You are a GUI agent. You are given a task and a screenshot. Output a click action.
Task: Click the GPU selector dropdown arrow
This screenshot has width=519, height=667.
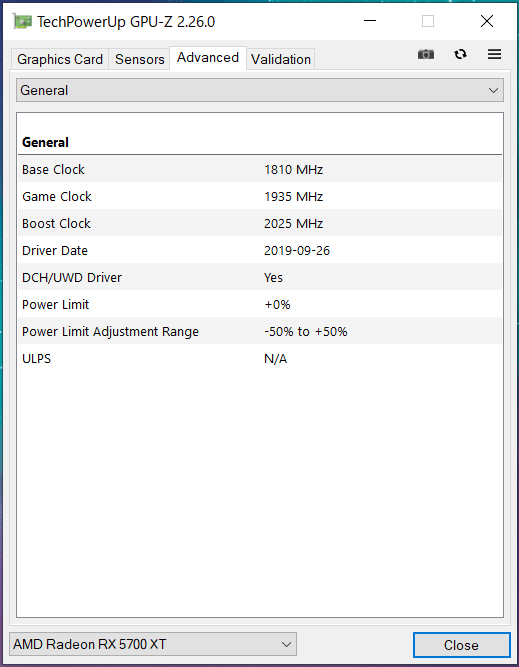point(286,644)
